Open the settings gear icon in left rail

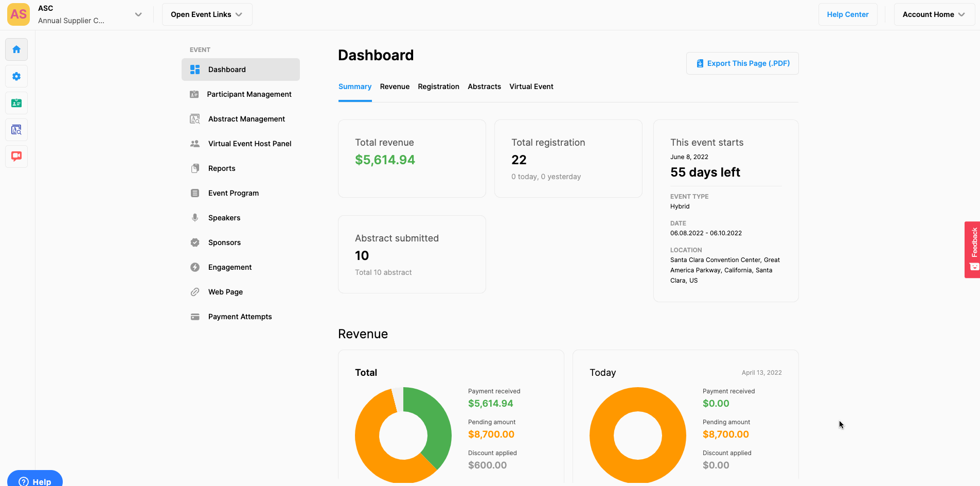point(16,76)
